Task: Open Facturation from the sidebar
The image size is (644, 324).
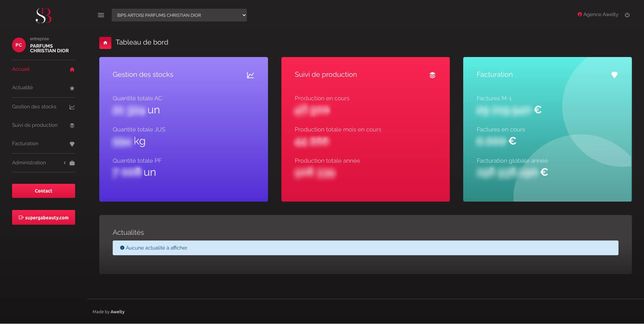Action: click(x=25, y=144)
